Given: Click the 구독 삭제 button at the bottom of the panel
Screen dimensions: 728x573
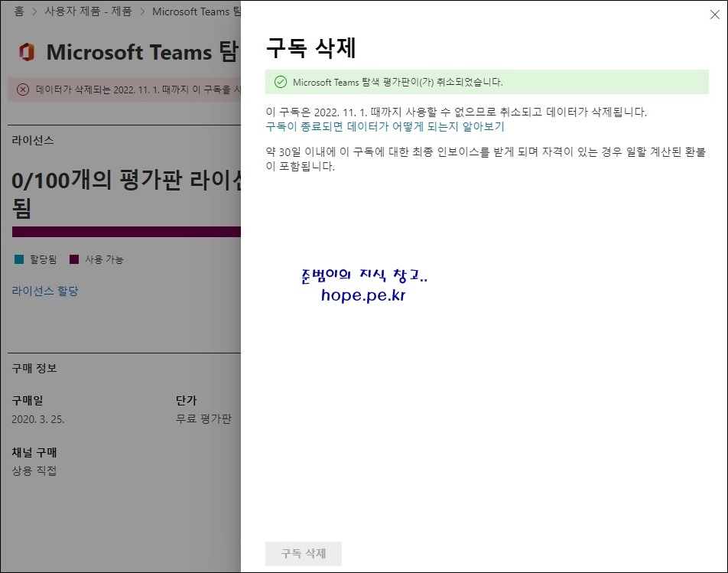Looking at the screenshot, I should coord(303,554).
